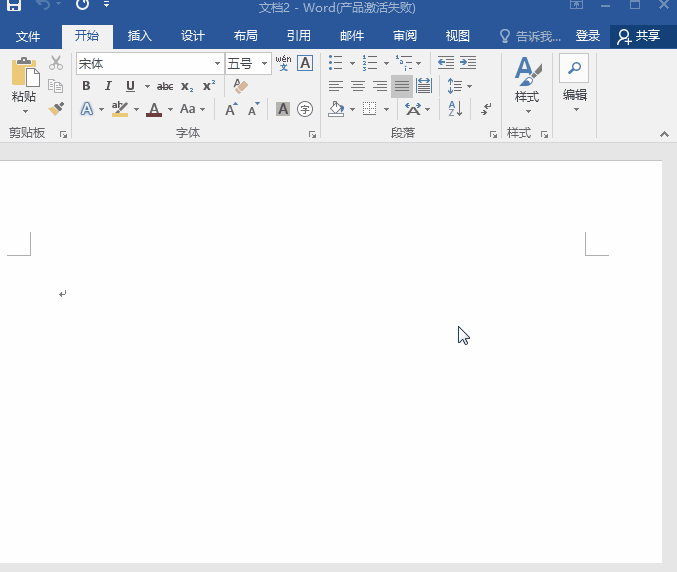The width and height of the screenshot is (677, 572).
Task: Set Align Right paragraph alignment
Action: point(380,86)
